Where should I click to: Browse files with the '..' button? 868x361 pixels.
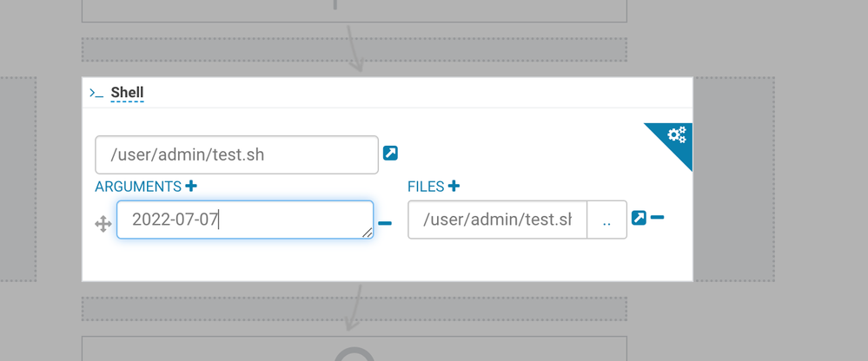606,220
